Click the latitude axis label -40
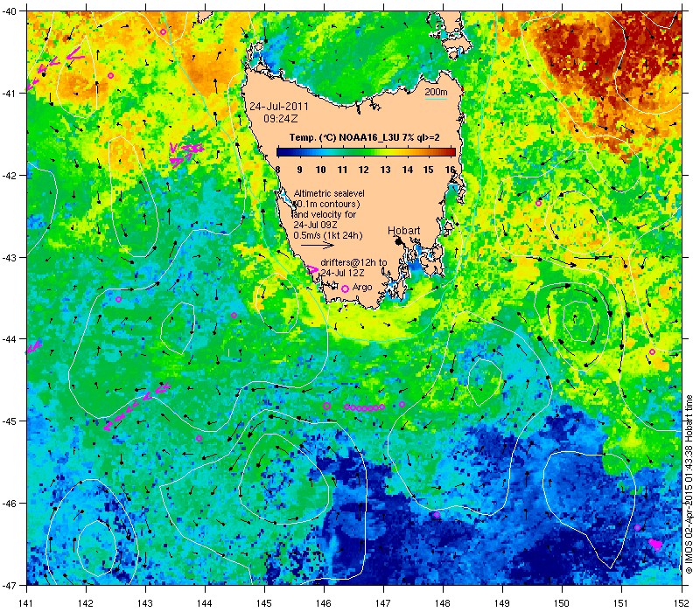Image resolution: width=700 pixels, height=612 pixels. (x=13, y=11)
